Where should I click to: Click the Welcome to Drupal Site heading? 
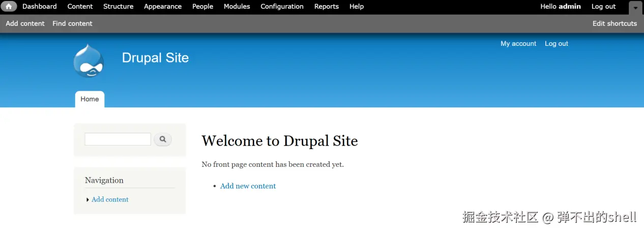click(280, 141)
